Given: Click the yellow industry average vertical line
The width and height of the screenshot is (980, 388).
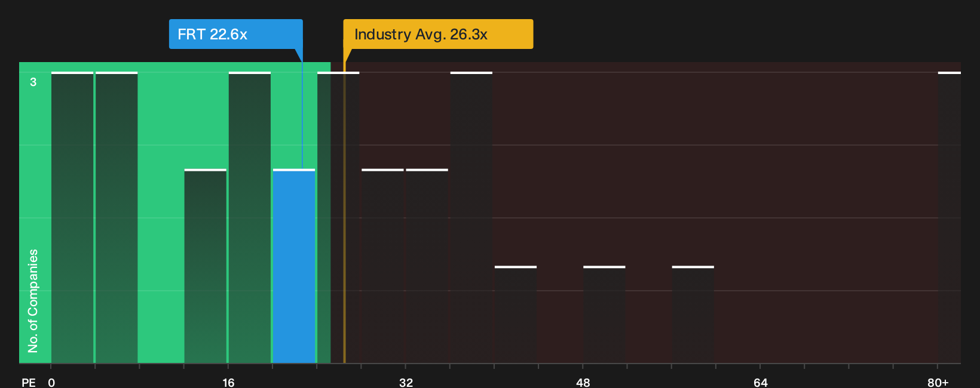Looking at the screenshot, I should tap(344, 212).
